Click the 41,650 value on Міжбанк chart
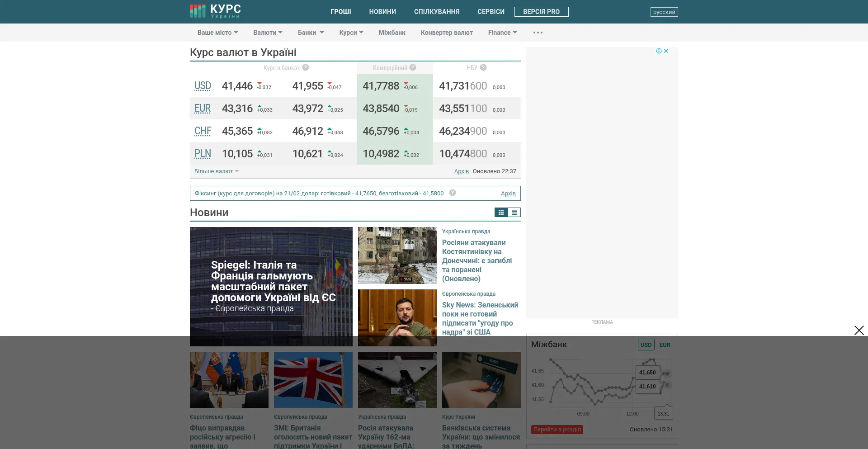Viewport: 868px width, 449px height. point(647,373)
